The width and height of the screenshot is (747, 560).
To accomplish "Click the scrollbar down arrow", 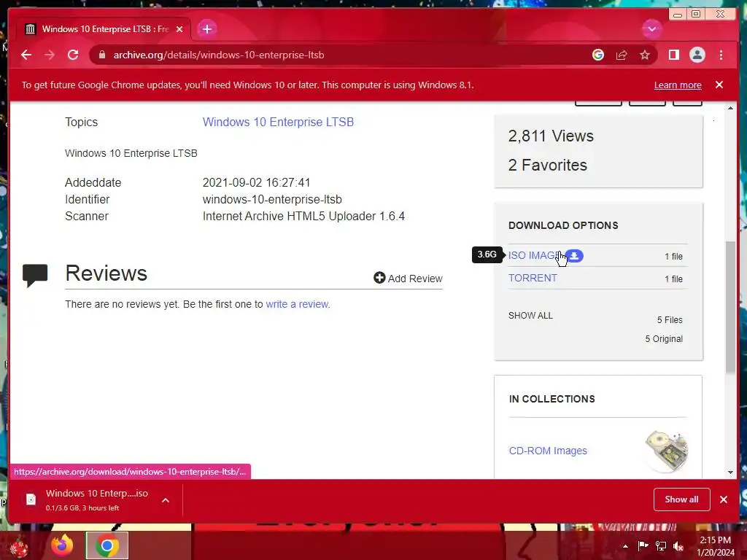I will (730, 472).
